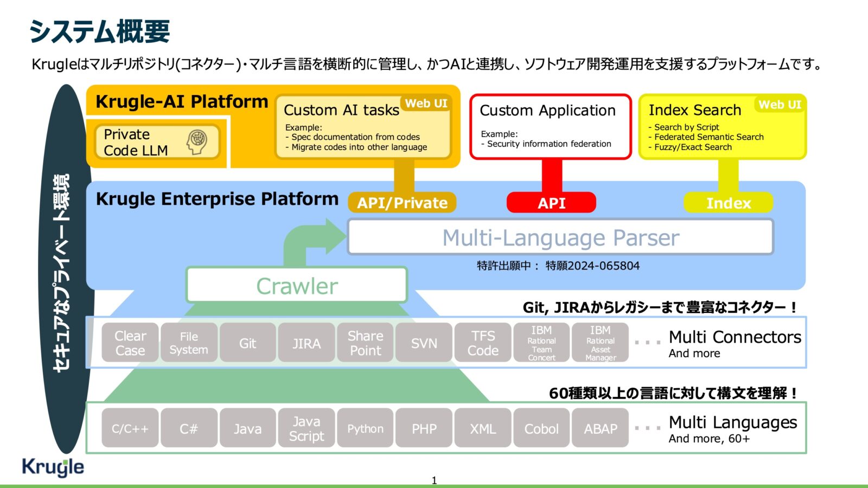
Task: Click the PHP language tile
Action: (424, 428)
